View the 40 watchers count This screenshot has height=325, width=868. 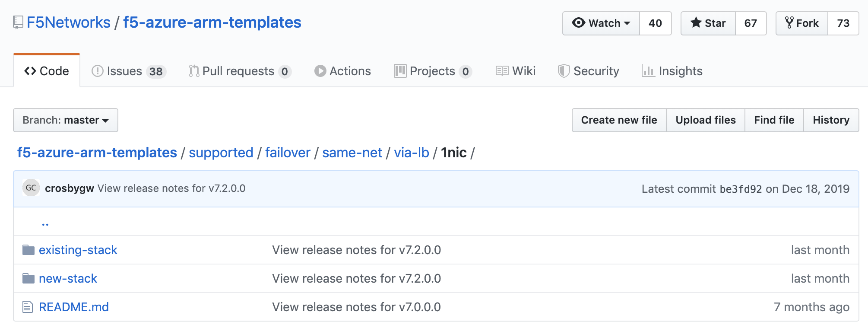(x=656, y=23)
